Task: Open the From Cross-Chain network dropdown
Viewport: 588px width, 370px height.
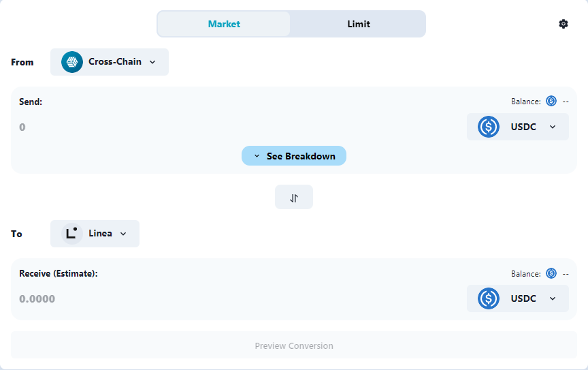Action: [x=110, y=62]
